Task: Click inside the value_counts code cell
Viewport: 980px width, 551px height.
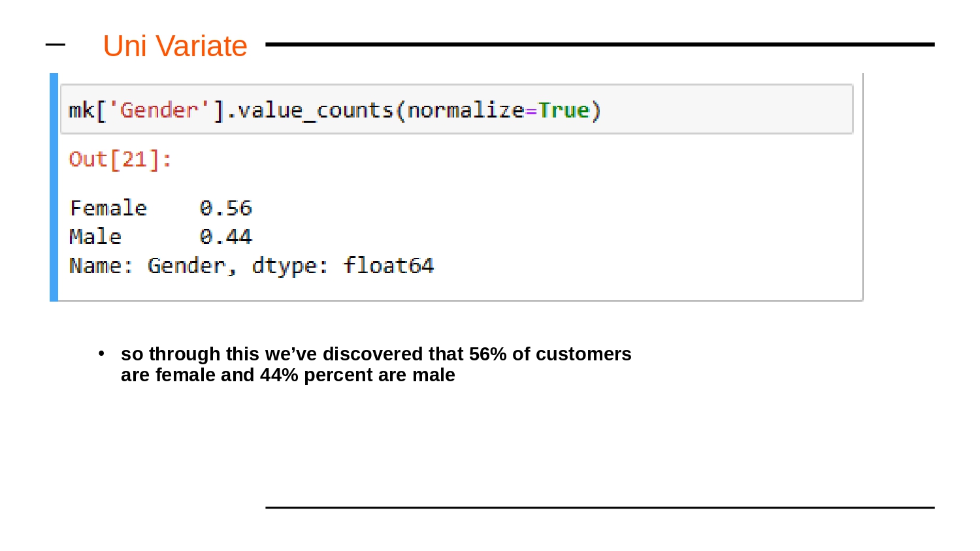Action: click(x=457, y=110)
